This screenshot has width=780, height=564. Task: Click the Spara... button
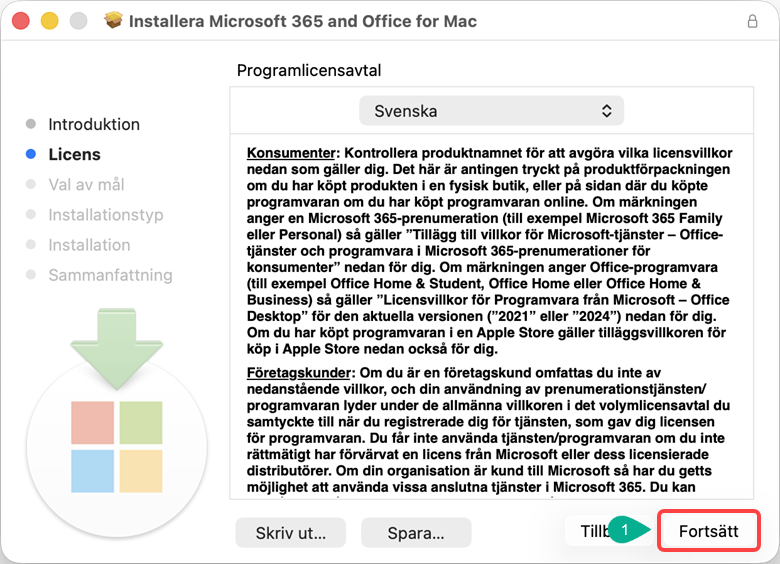point(415,532)
